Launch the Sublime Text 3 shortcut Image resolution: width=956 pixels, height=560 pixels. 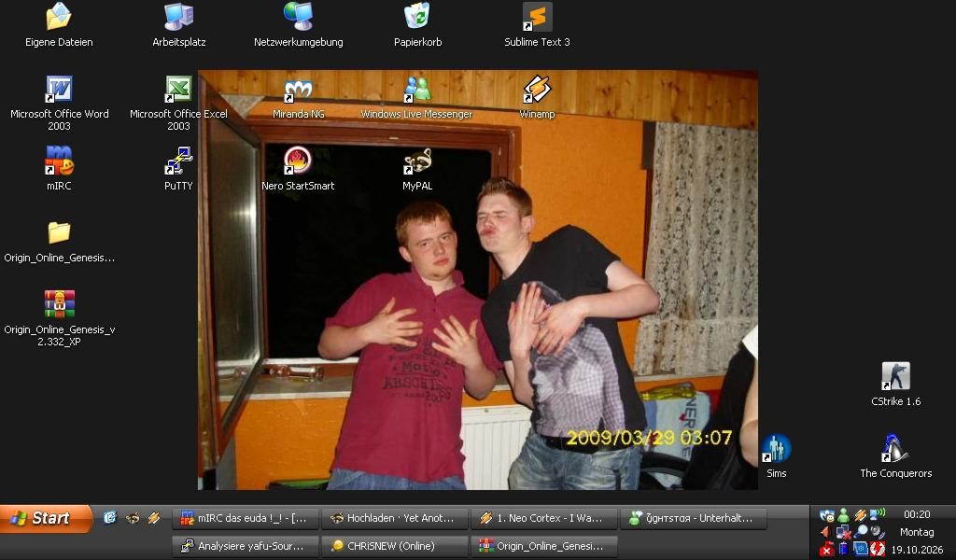[x=537, y=25]
